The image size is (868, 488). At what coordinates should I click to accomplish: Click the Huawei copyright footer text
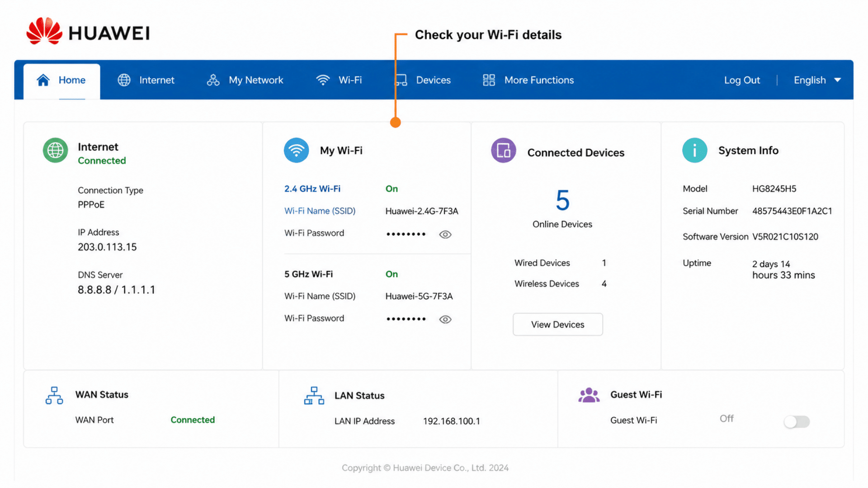[425, 468]
